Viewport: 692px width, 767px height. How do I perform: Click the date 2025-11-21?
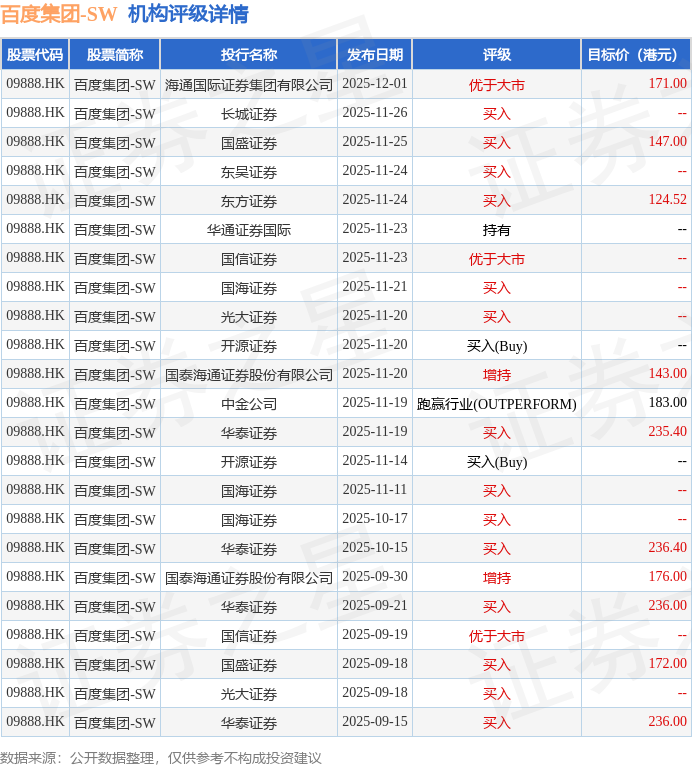375,286
